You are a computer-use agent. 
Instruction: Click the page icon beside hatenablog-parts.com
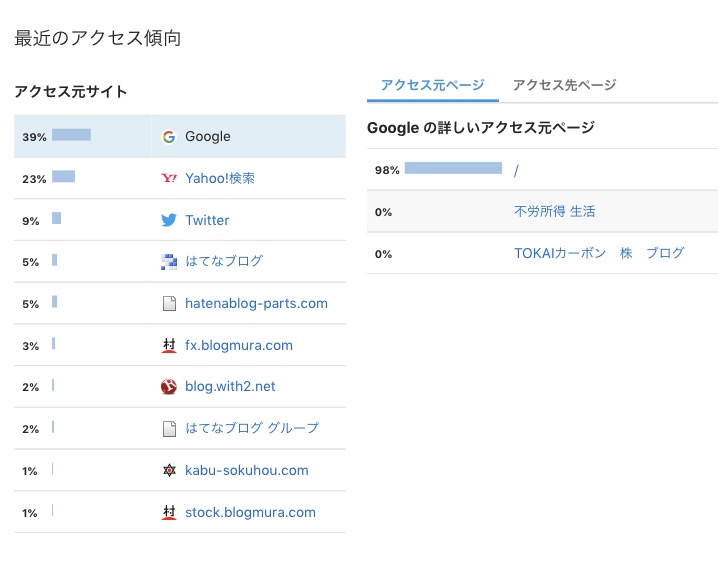pyautogui.click(x=169, y=304)
